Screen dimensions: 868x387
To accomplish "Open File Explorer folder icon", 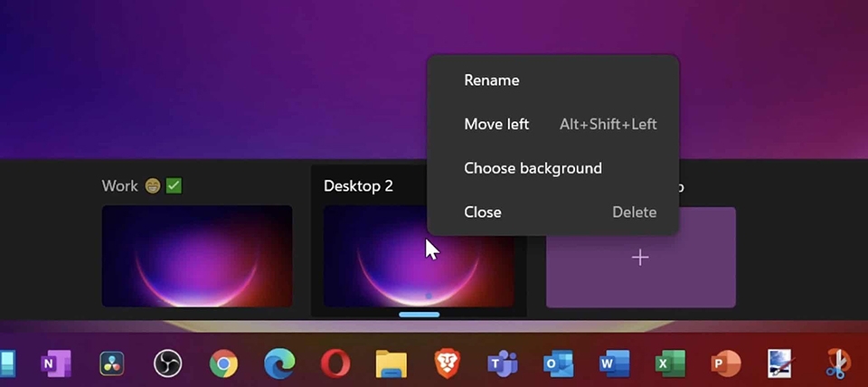I will tap(392, 363).
